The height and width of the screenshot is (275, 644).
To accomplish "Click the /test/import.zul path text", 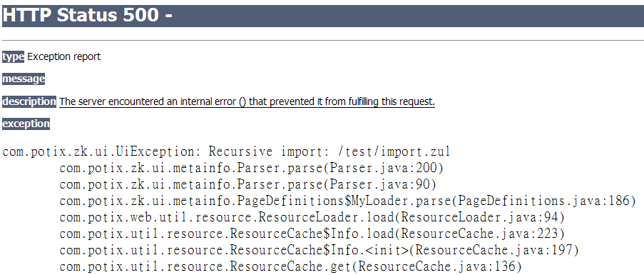I will [x=394, y=151].
